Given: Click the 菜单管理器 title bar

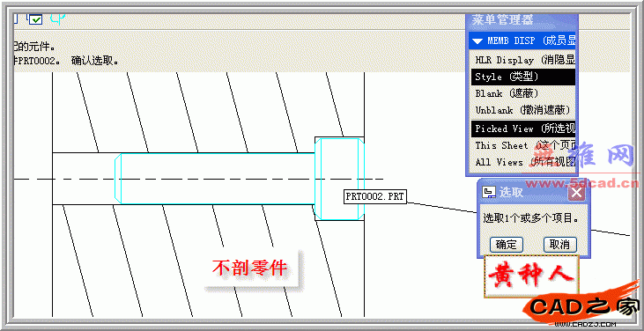Looking at the screenshot, I should (x=522, y=19).
